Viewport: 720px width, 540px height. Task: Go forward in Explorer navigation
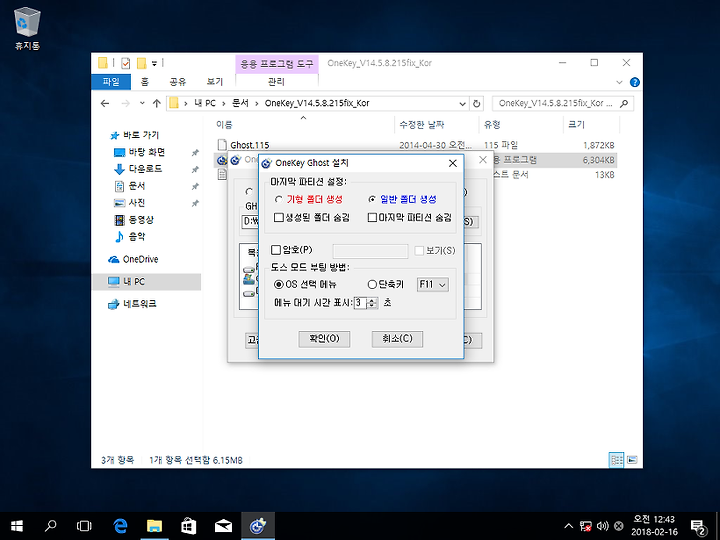click(125, 103)
